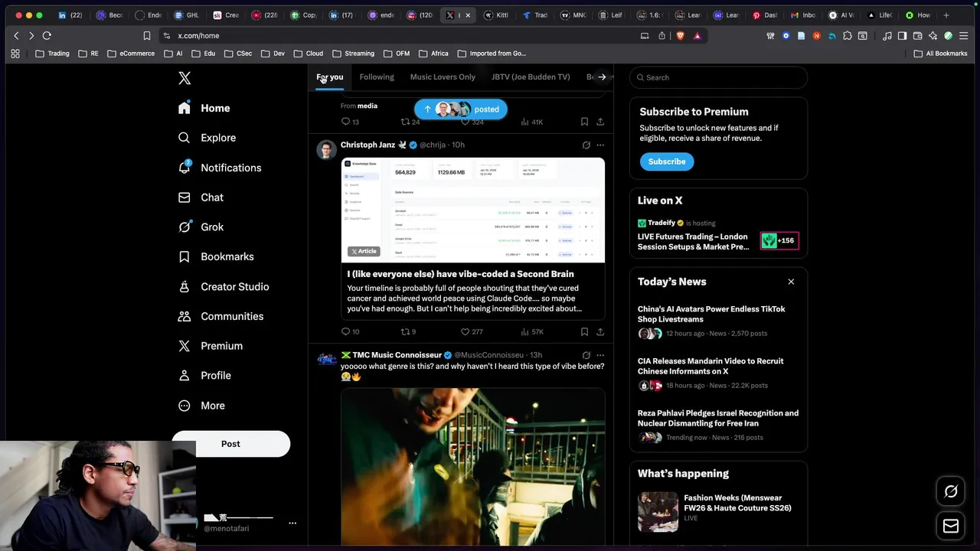
Task: Bookmark the top post with 41K views
Action: tap(584, 122)
